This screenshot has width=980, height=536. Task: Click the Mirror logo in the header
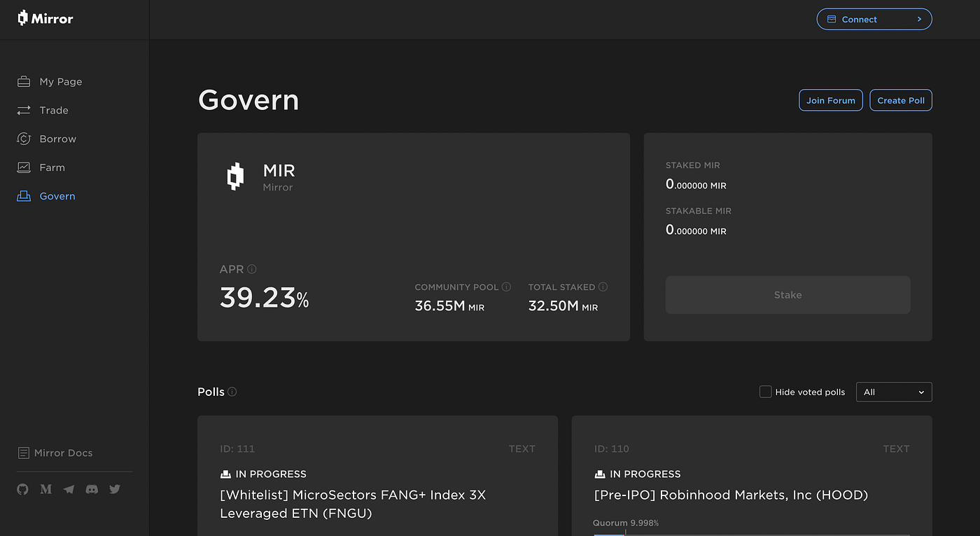(45, 18)
